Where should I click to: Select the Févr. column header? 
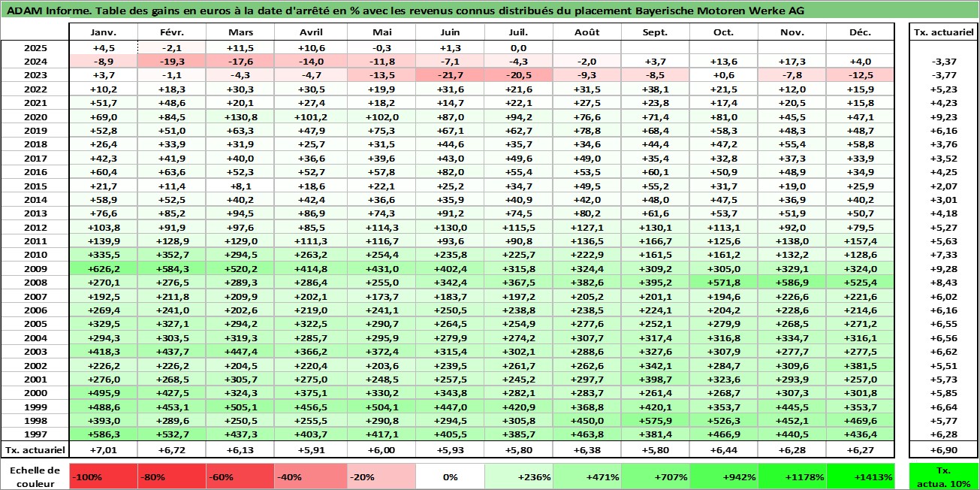pos(172,32)
